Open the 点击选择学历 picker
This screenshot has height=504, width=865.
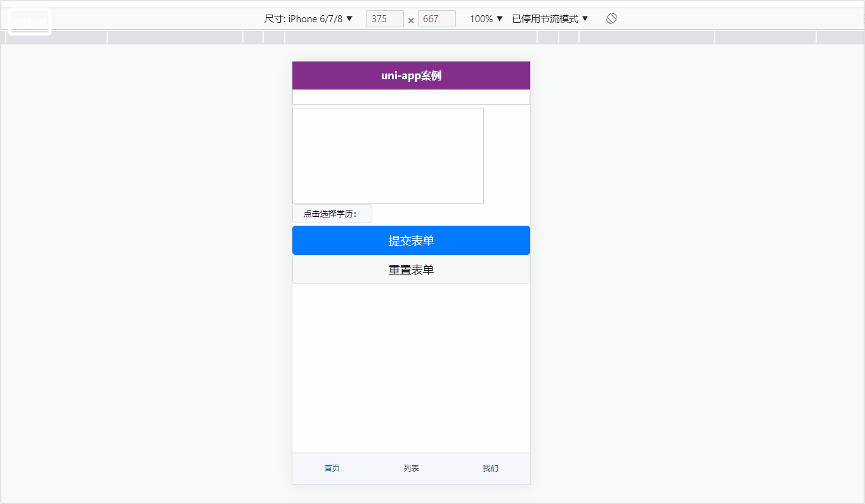pyautogui.click(x=332, y=214)
